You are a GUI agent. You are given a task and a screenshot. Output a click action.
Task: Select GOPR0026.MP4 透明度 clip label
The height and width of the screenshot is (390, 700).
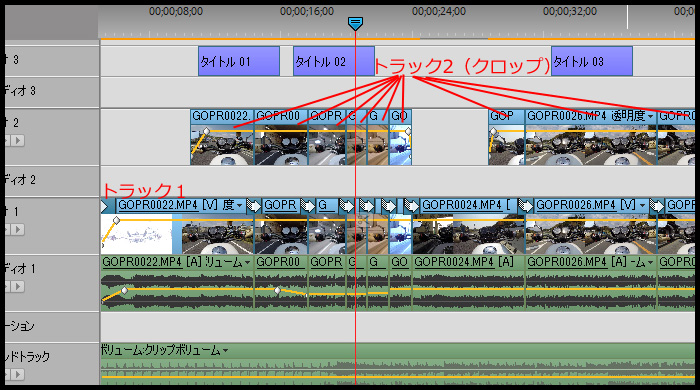[586, 116]
